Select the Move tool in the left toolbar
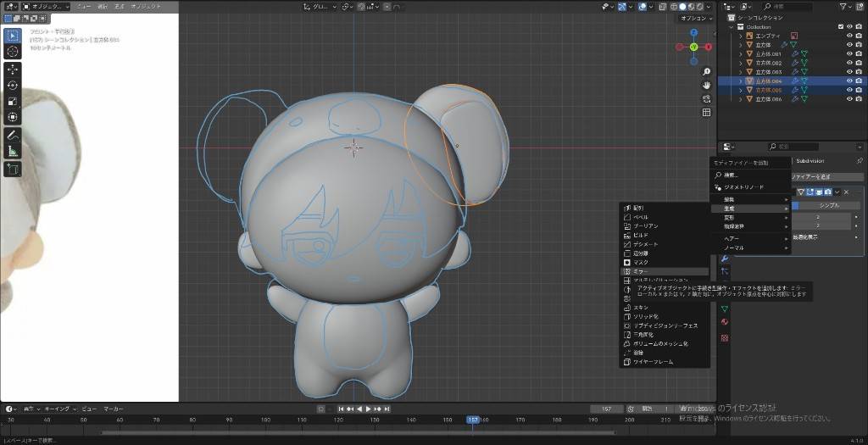This screenshot has height=445, width=868. pyautogui.click(x=13, y=70)
